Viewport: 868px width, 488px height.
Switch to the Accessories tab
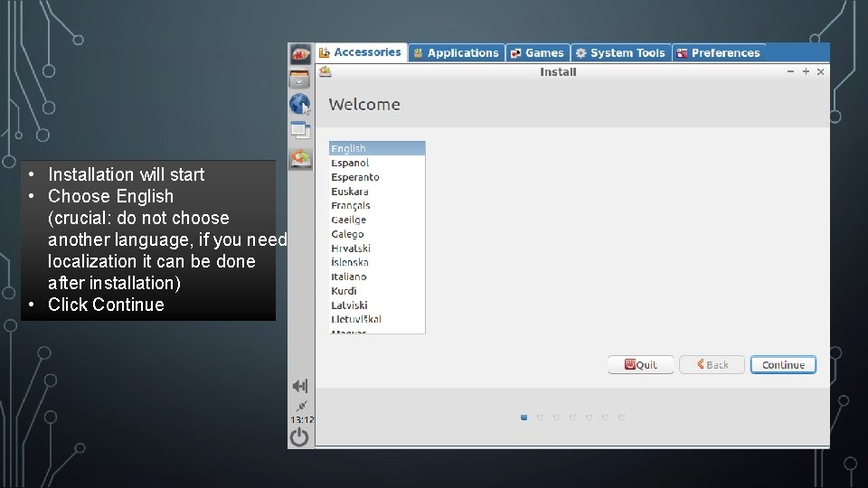pyautogui.click(x=362, y=52)
